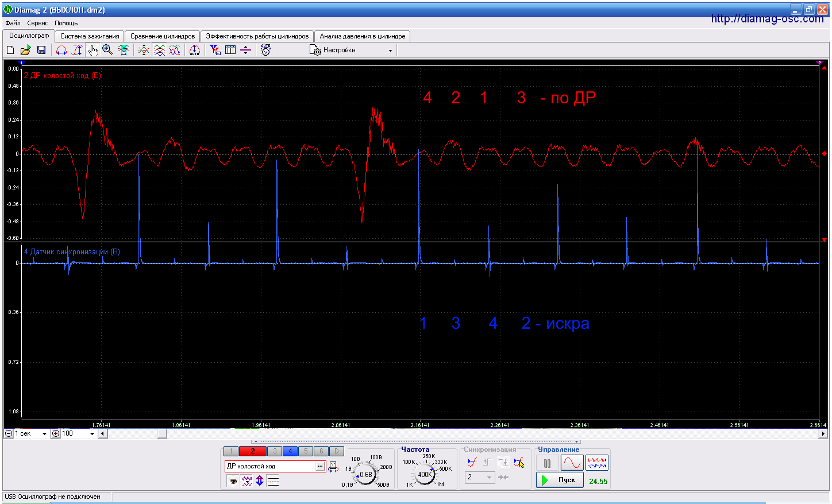832x504 pixels.
Task: Adjust the 400K frequency knob
Action: click(425, 475)
